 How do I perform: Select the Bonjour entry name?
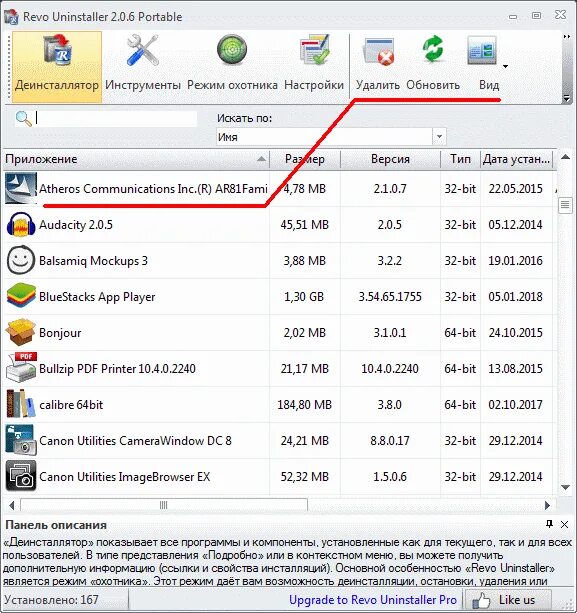(60, 333)
